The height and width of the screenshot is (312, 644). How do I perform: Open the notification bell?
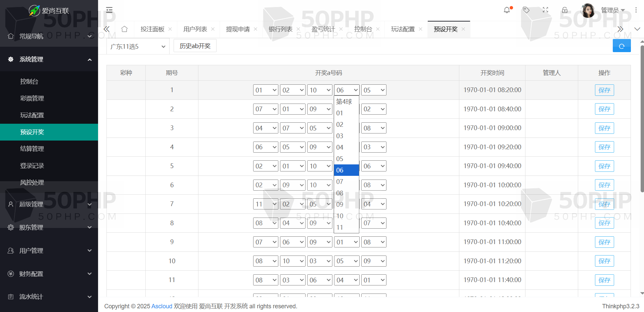point(507,10)
